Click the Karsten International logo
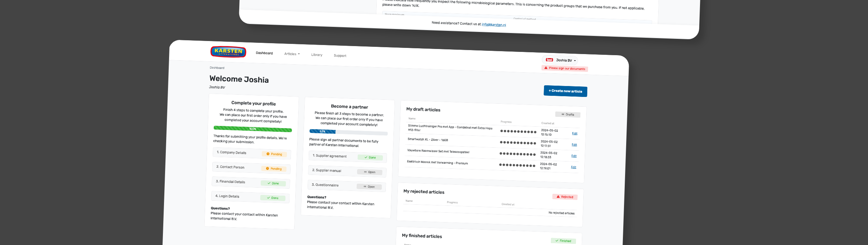 pos(228,52)
